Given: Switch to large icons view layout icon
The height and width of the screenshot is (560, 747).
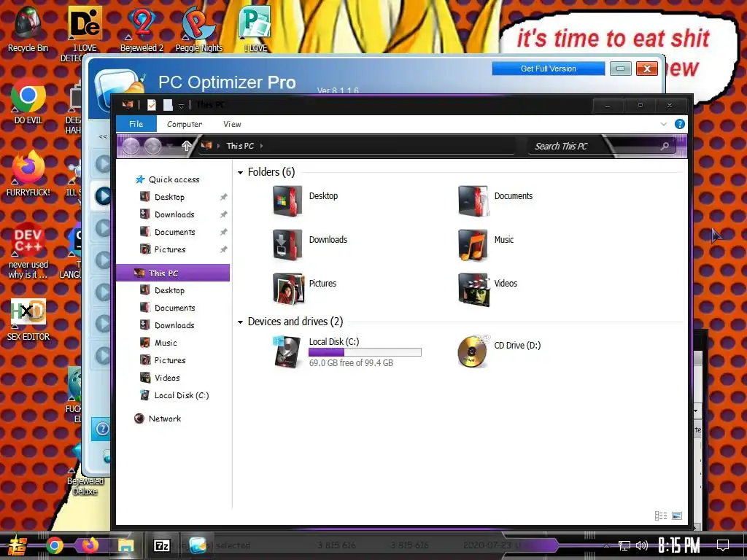Looking at the screenshot, I should [677, 516].
